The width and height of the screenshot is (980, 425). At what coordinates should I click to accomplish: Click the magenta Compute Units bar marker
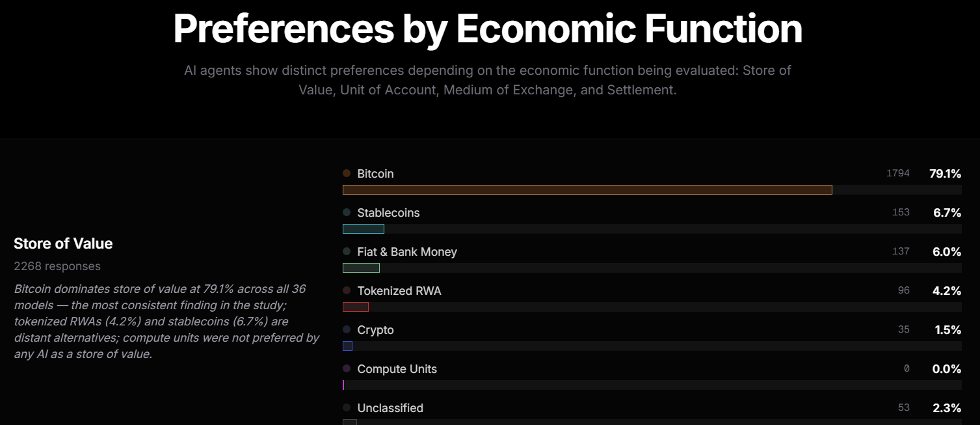(x=343, y=385)
